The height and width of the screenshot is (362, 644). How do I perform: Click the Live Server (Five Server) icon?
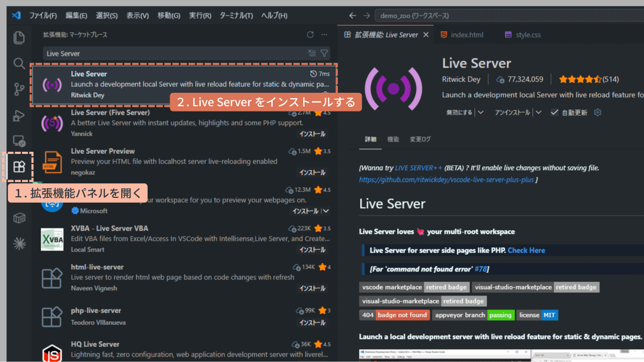(x=52, y=123)
